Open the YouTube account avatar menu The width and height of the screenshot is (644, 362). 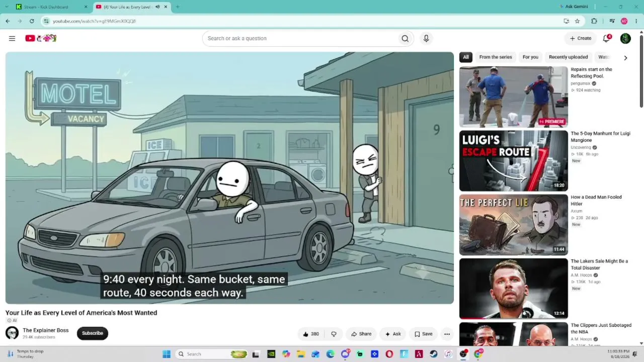tap(625, 38)
